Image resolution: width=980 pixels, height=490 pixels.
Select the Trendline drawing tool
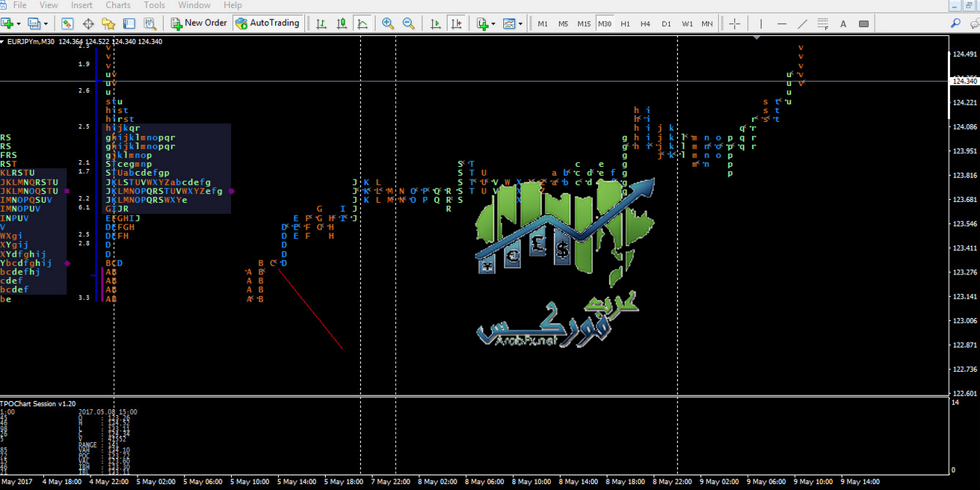click(x=803, y=23)
